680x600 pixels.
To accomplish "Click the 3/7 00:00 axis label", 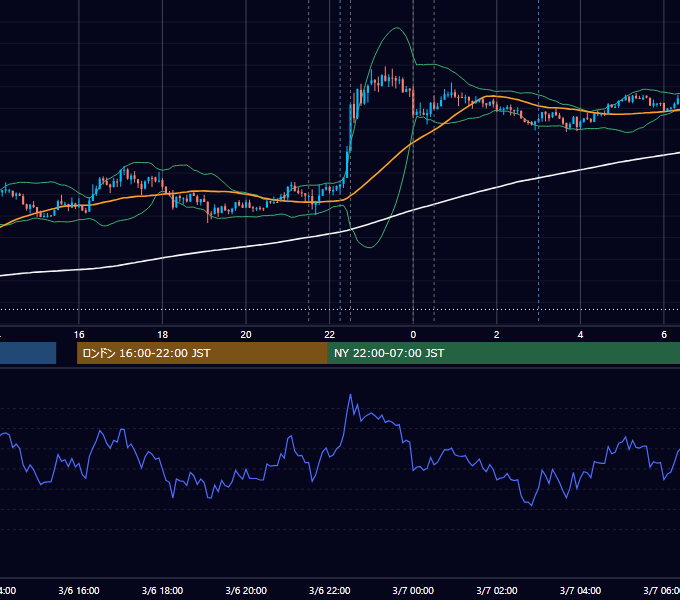I will (x=413, y=590).
